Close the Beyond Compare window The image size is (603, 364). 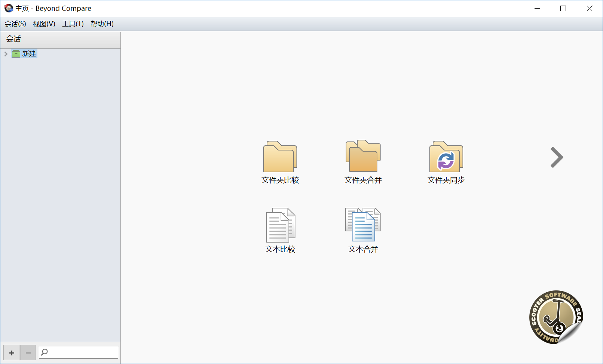[x=590, y=9]
